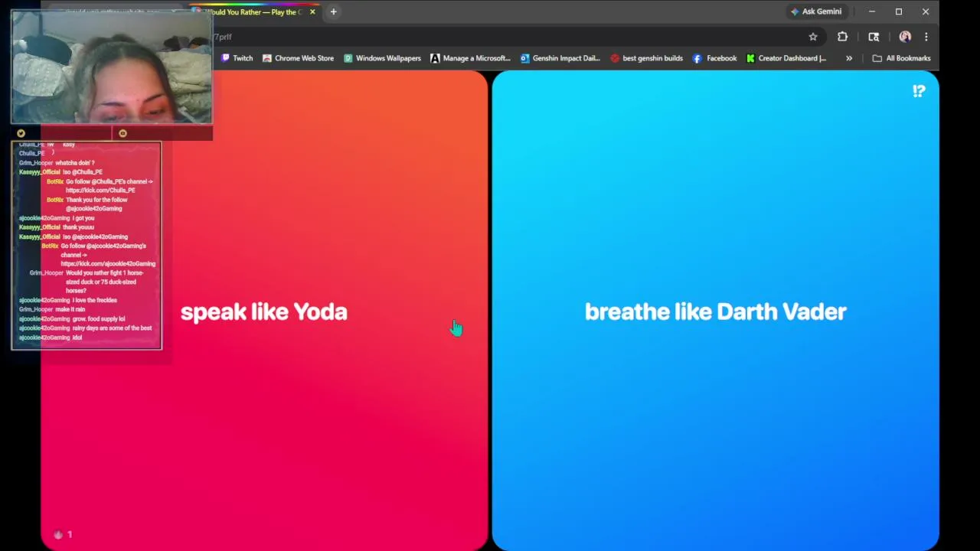Click the round icon in the middle of the webcam overlay bar
Viewport: 980px width, 551px height.
click(122, 133)
